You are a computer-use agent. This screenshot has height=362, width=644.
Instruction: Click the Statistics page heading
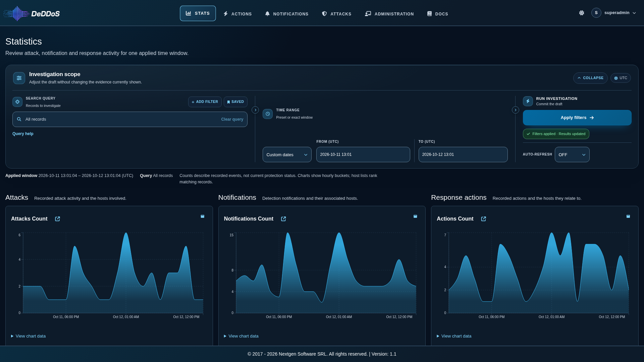pyautogui.click(x=23, y=42)
